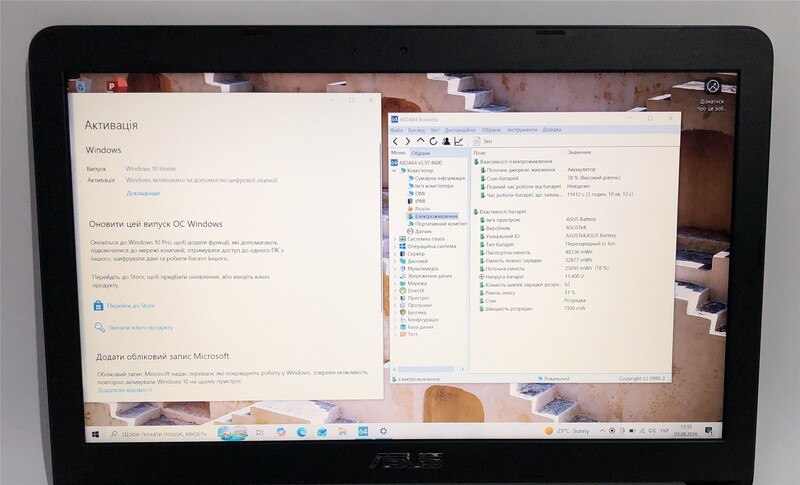This screenshot has width=800, height=485.
Task: Expand the Сервер node
Action: coord(394,253)
